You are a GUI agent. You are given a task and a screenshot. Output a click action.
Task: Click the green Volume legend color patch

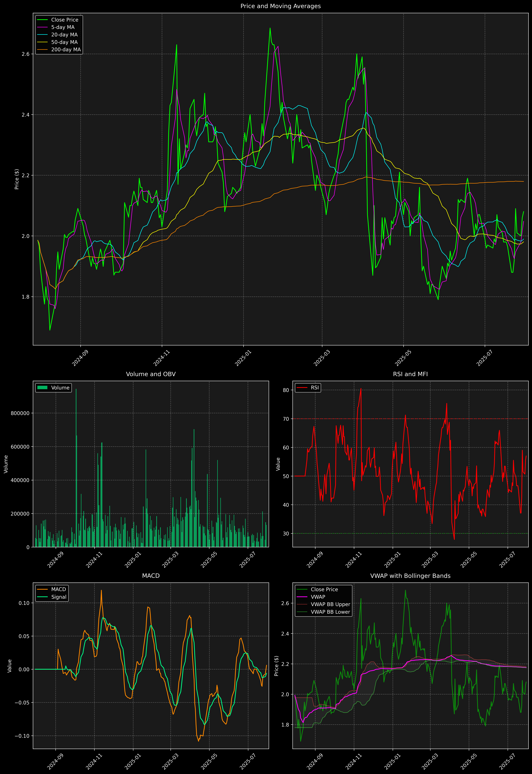pyautogui.click(x=42, y=388)
